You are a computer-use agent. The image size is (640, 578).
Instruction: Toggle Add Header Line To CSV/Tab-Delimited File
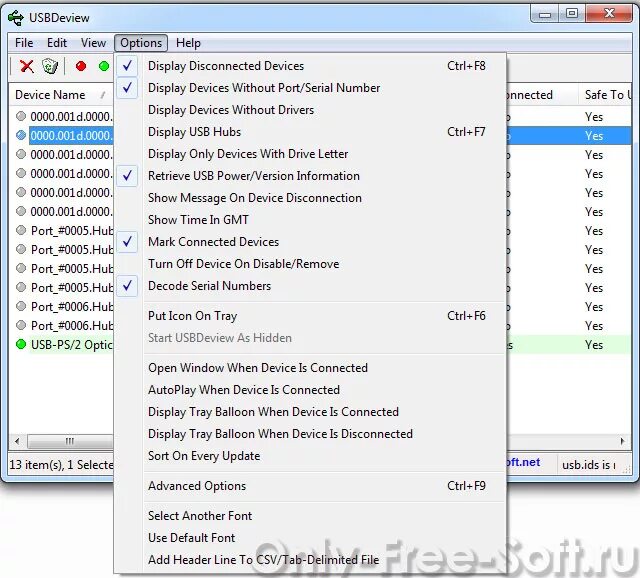click(x=311, y=560)
